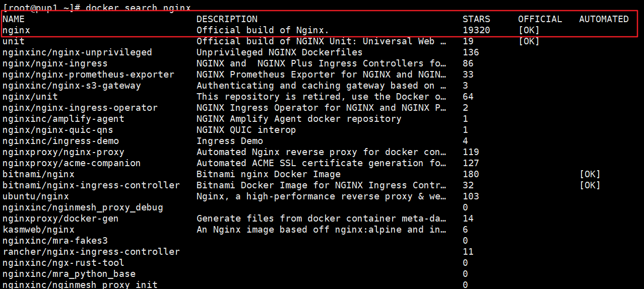Click the OFFICIAL [OK] in unit row
Image resolution: width=644 pixels, height=289 pixels.
click(529, 41)
